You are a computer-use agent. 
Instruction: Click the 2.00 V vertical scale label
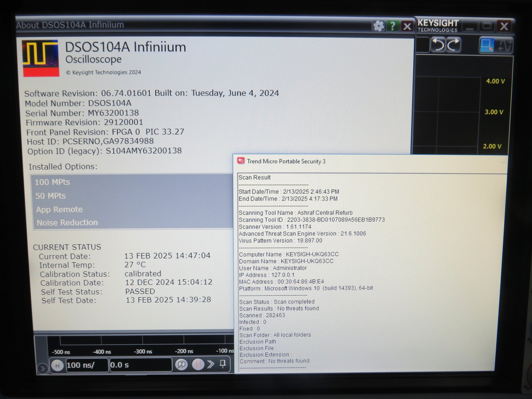(492, 147)
